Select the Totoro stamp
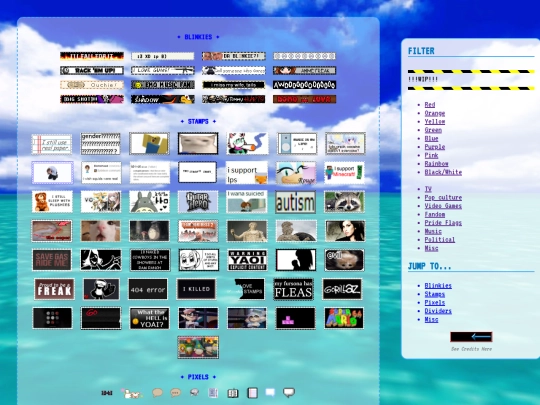The height and width of the screenshot is (405, 540). [x=149, y=202]
